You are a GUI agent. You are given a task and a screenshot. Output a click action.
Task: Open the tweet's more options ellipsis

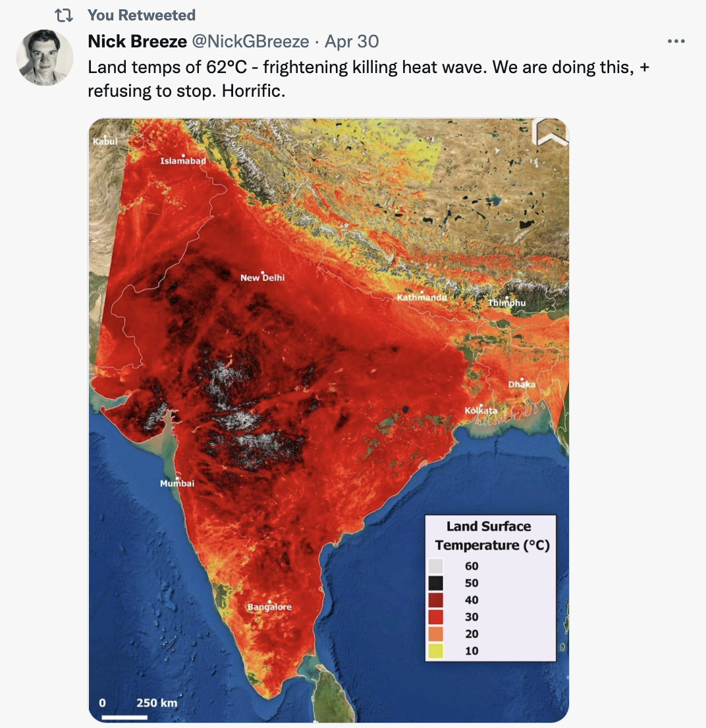pyautogui.click(x=676, y=41)
